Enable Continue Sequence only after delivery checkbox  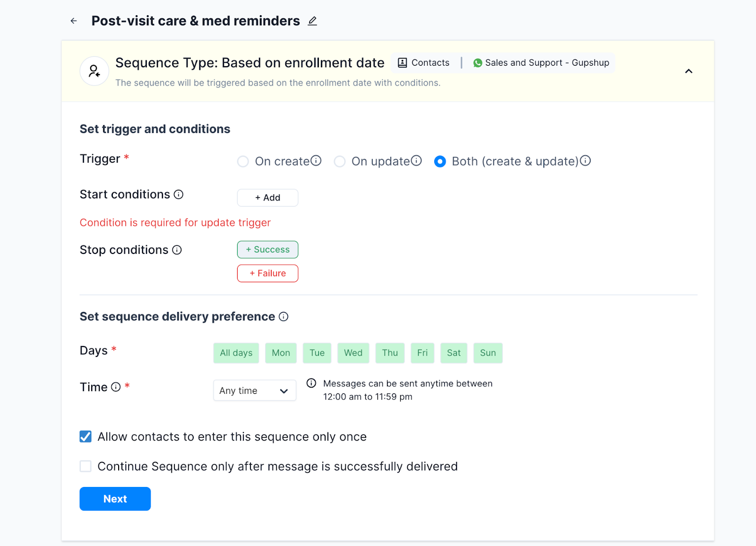click(86, 467)
